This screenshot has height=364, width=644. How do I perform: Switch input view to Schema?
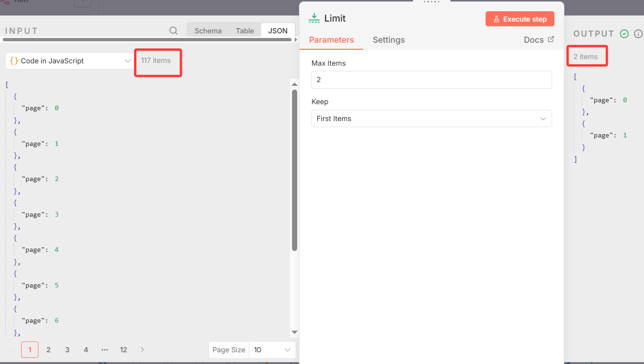point(208,31)
